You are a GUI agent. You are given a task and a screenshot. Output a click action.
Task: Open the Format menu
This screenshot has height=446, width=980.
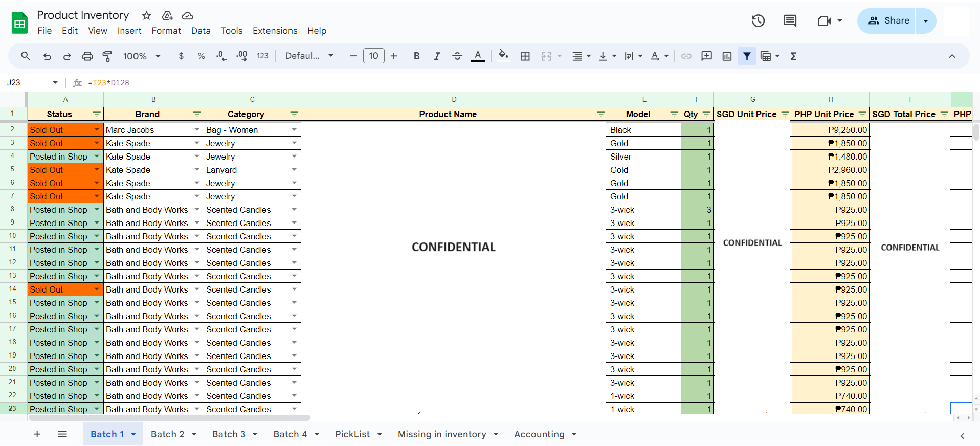pyautogui.click(x=166, y=31)
